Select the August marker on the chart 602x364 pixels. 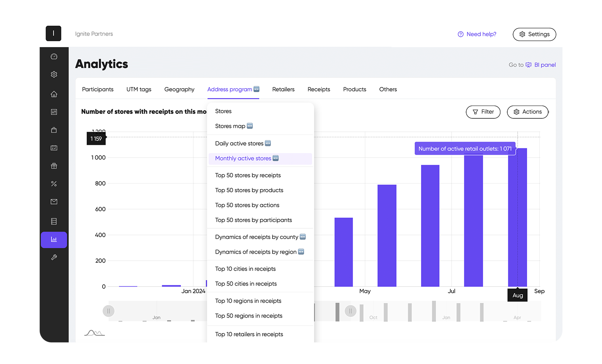517,295
